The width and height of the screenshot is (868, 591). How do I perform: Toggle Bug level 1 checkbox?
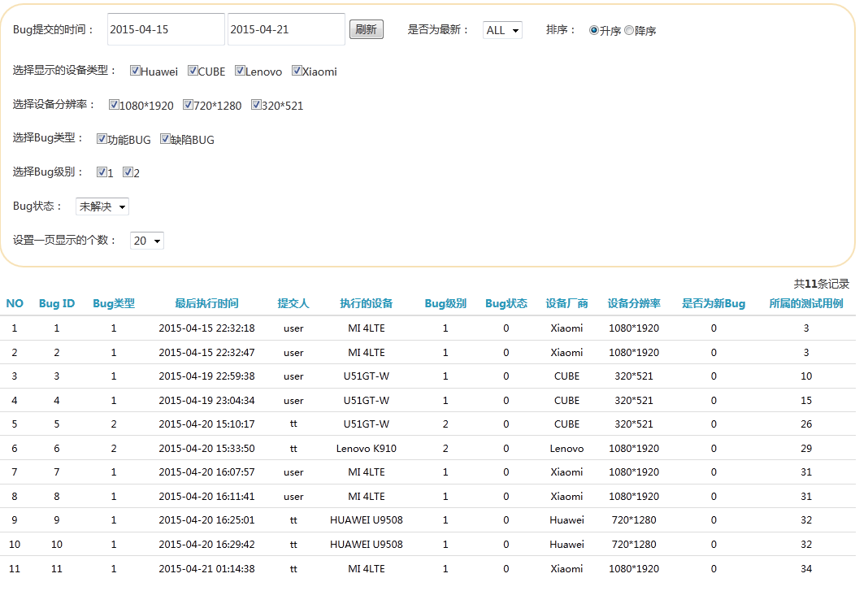coord(102,172)
